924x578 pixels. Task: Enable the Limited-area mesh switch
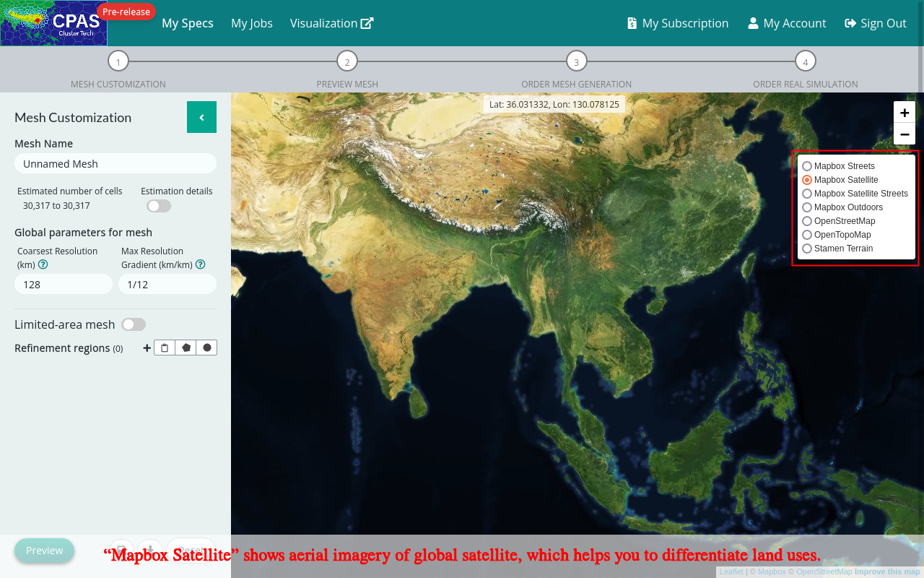point(134,325)
